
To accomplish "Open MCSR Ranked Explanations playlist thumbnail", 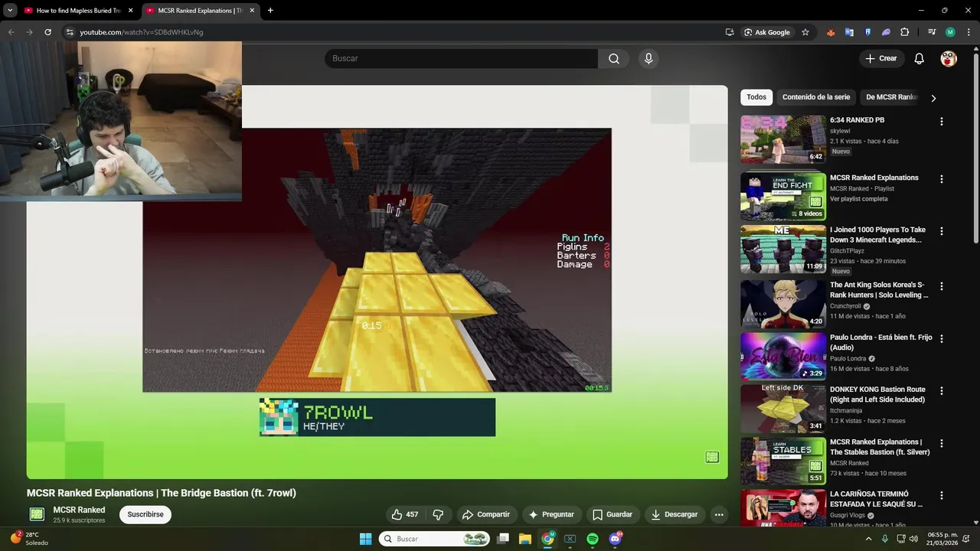I will pos(782,197).
